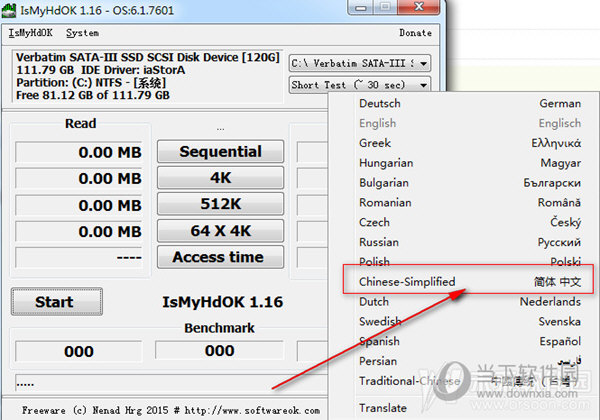
Task: Choose Hungarian from language menu
Action: [x=470, y=163]
